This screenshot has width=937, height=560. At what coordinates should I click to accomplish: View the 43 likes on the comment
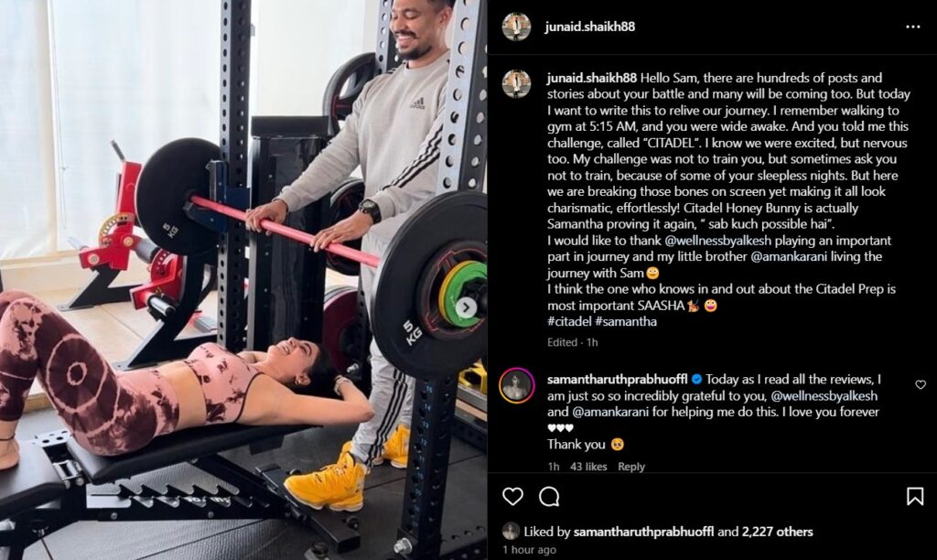click(x=588, y=466)
